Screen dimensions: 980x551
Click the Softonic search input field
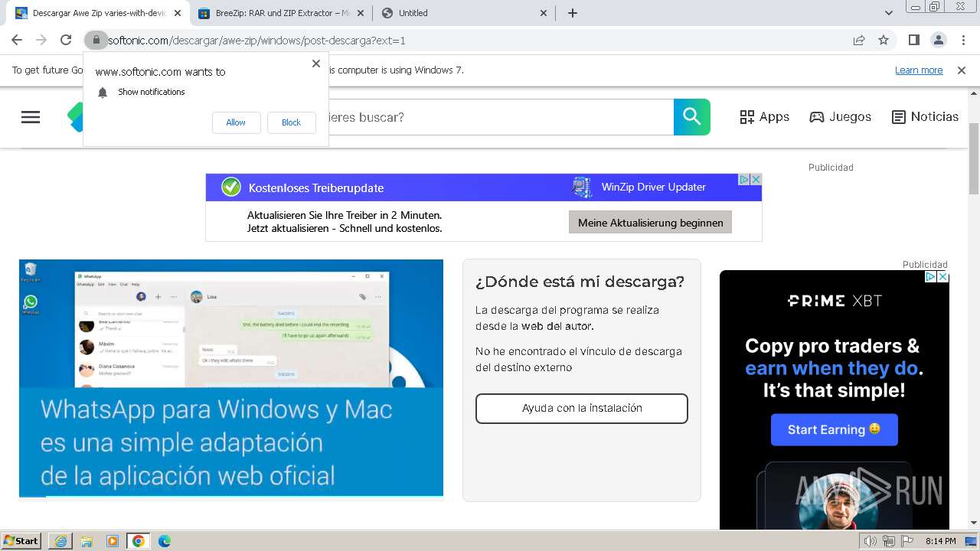coord(501,117)
